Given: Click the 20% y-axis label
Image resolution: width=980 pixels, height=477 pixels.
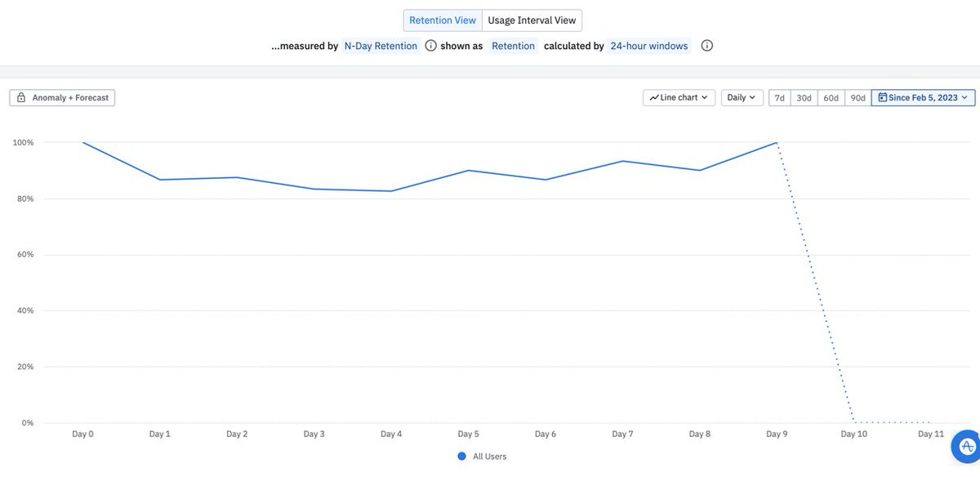Looking at the screenshot, I should pos(24,367).
